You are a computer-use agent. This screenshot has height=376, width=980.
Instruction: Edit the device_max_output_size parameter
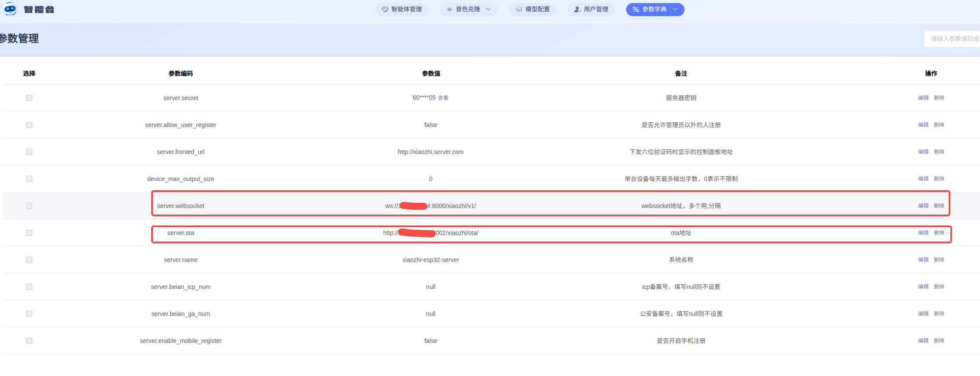pos(923,179)
